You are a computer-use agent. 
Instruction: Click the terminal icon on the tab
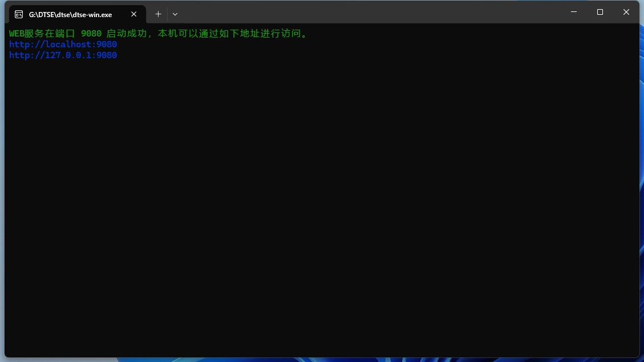click(19, 14)
